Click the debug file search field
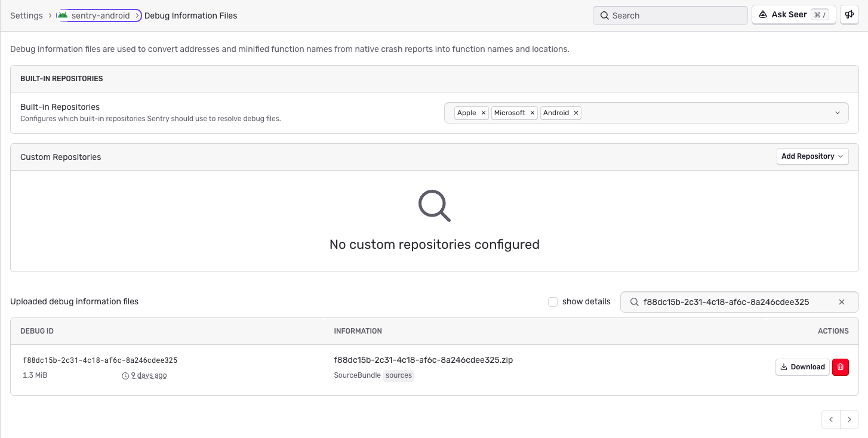This screenshot has width=868, height=438. click(739, 302)
